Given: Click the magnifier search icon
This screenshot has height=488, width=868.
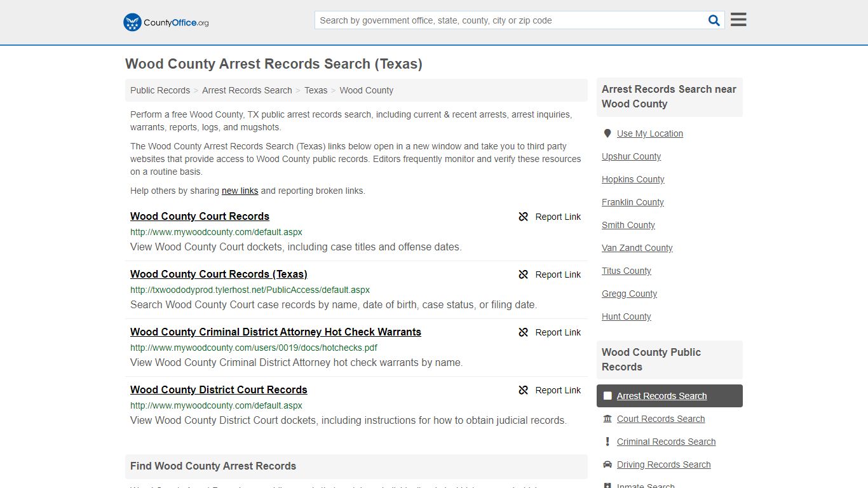Looking at the screenshot, I should (714, 20).
